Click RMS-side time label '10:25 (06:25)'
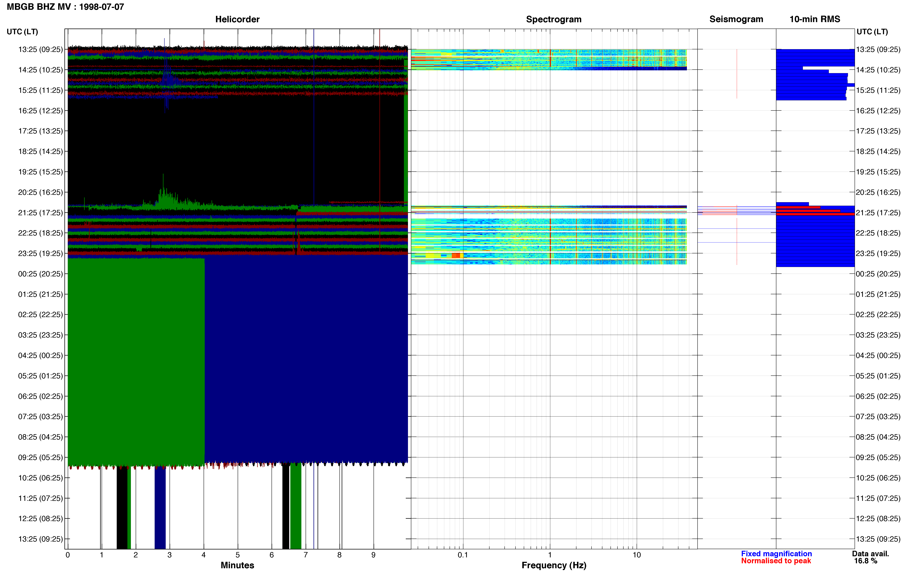 point(878,478)
